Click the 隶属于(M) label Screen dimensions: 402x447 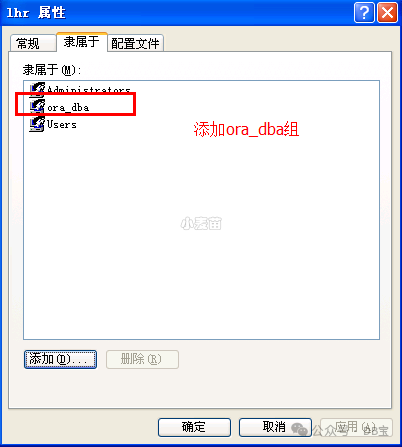52,70
